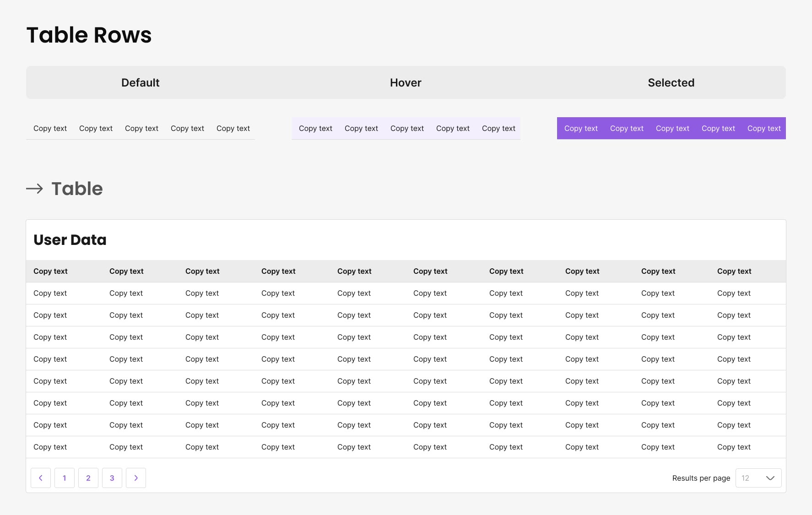The height and width of the screenshot is (515, 812).
Task: Open pagination page 2
Action: [x=88, y=478]
